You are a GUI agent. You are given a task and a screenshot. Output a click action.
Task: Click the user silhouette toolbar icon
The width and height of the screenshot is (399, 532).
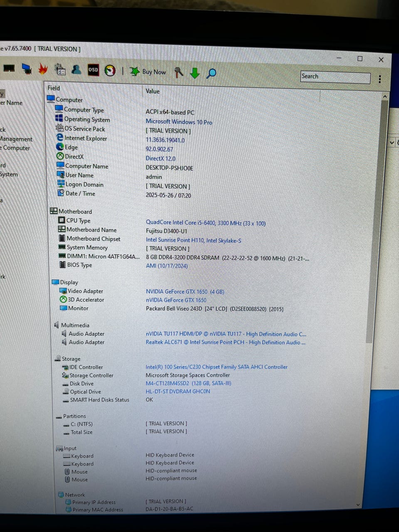pyautogui.click(x=76, y=70)
